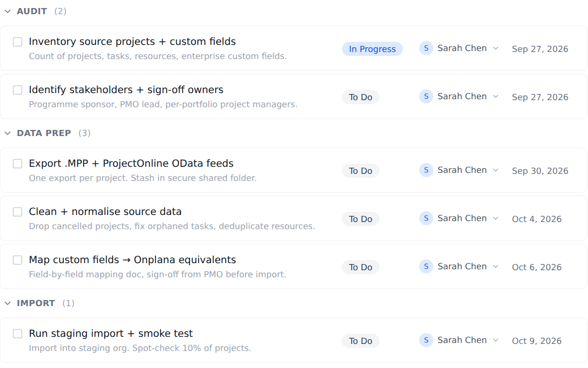The image size is (588, 368).
Task: Expand assignee menu for Clean + normalise row
Action: [x=495, y=218]
